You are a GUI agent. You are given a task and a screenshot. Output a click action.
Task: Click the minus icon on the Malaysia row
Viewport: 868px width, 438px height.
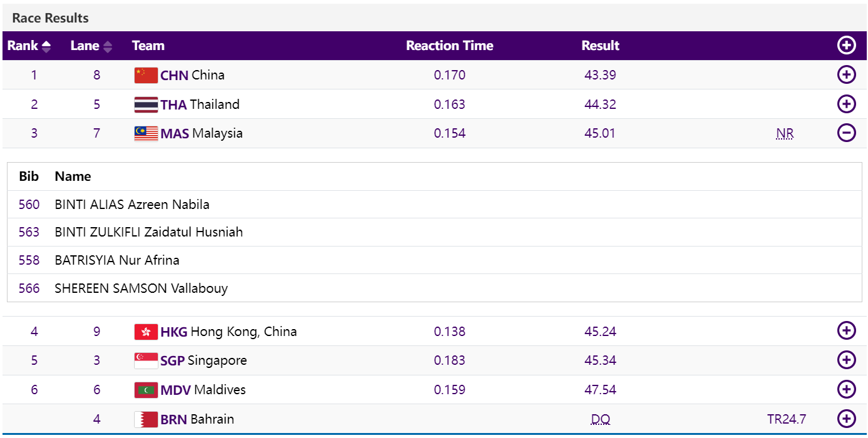(x=846, y=133)
